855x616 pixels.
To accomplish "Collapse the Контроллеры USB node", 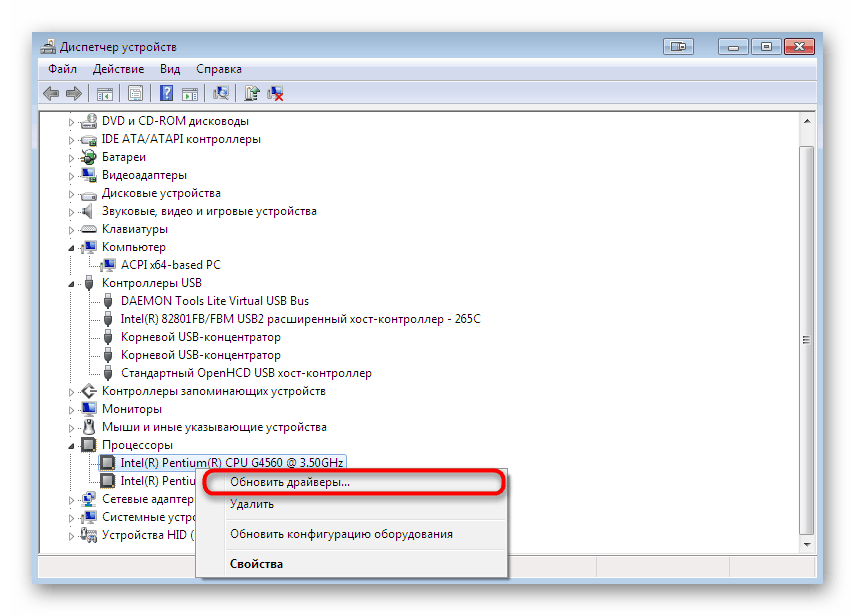I will tap(71, 284).
